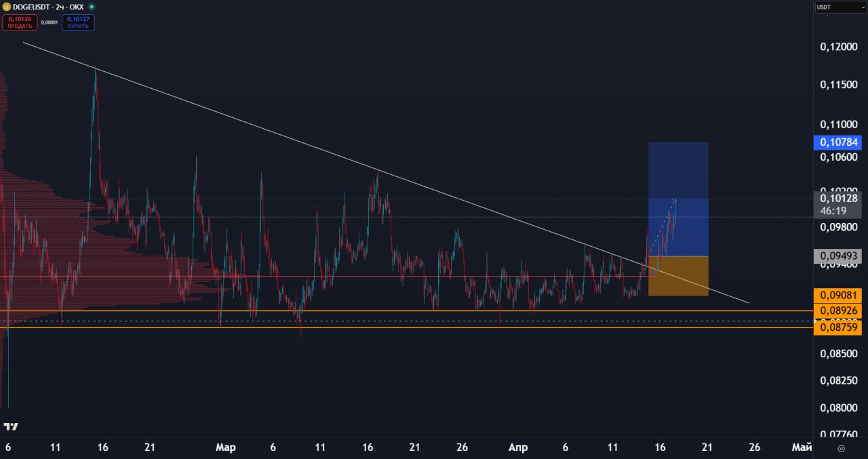Screen dimensions: 868x459
Task: Click the current price 0,10128 label
Action: pos(839,198)
